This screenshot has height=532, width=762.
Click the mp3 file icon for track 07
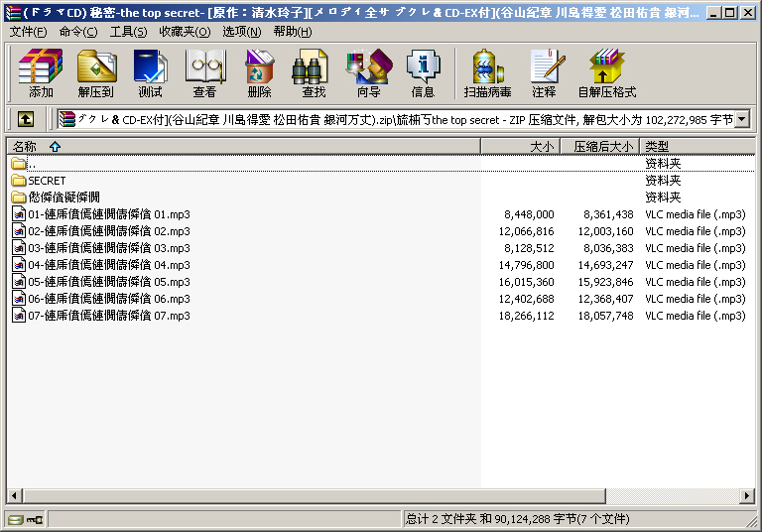19,315
